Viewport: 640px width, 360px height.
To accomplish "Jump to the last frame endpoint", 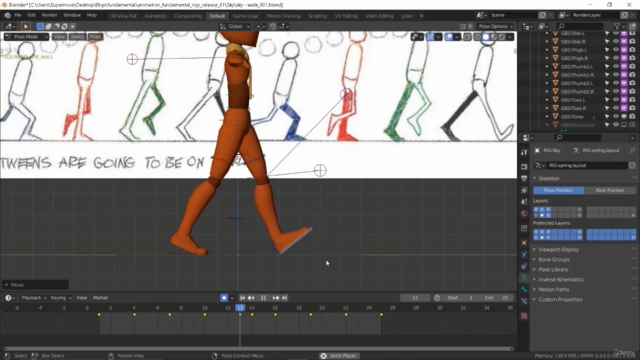I will (284, 298).
